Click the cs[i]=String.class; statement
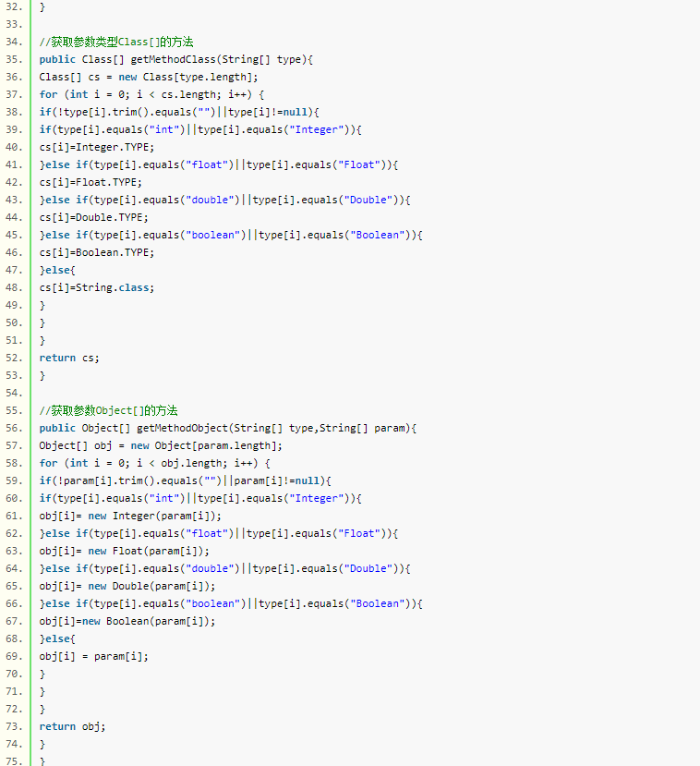Screen dimensions: 700x766 (97, 287)
